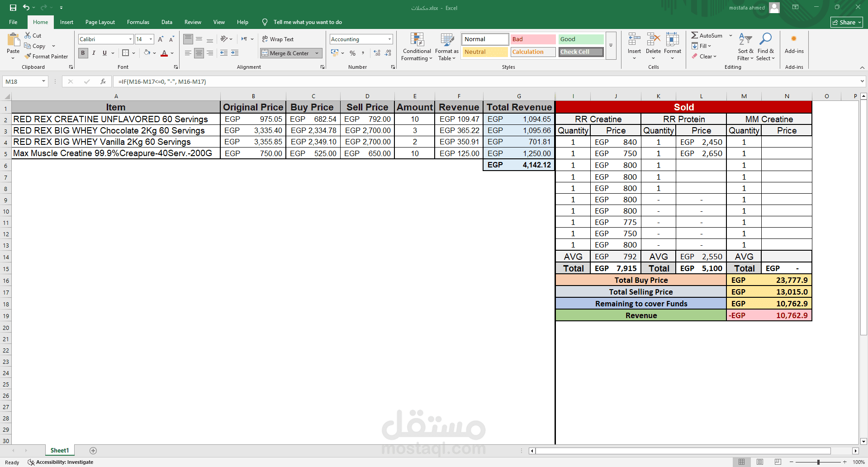Open Conditional Formatting
This screenshot has height=467, width=868.
[417, 47]
